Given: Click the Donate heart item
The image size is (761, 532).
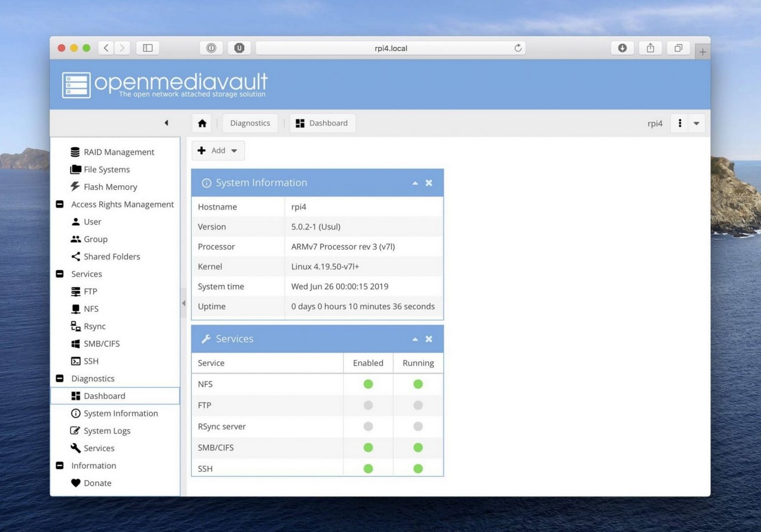Looking at the screenshot, I should [97, 483].
